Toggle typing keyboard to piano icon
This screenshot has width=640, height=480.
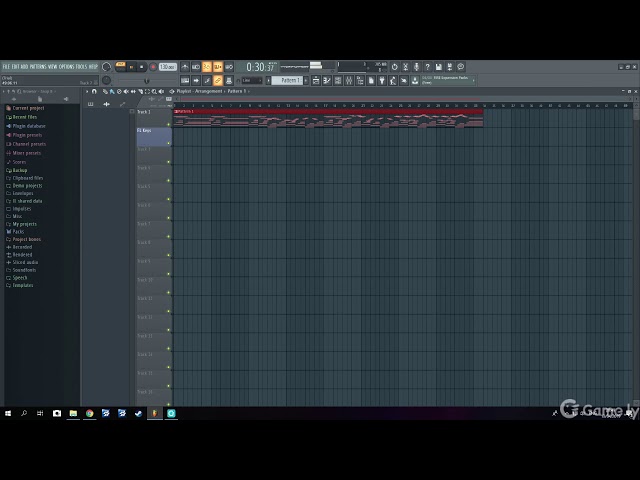(x=185, y=80)
